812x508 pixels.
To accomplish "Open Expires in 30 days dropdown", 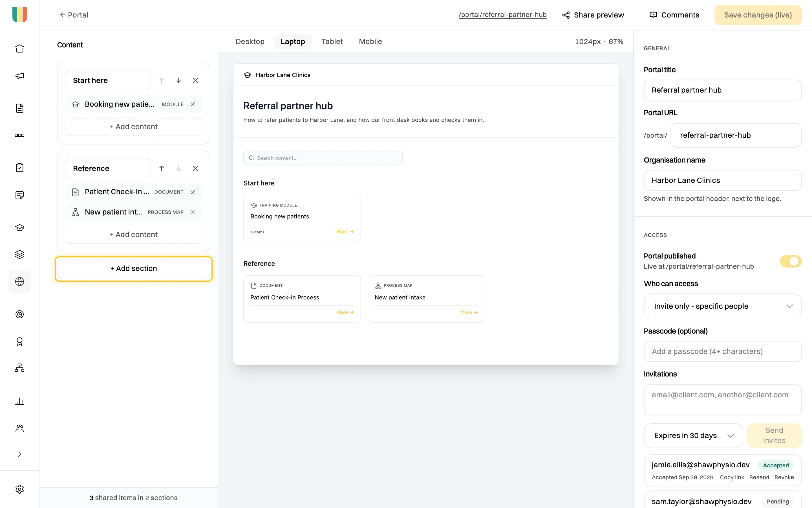I will [693, 435].
